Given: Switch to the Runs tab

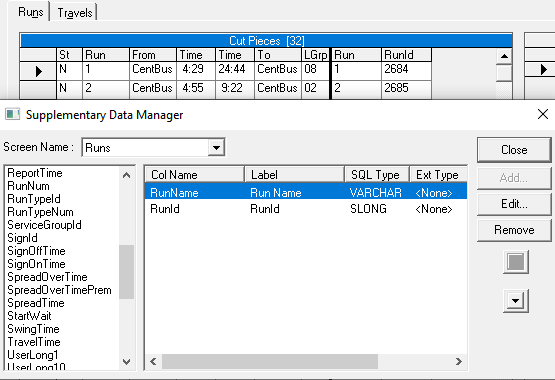Looking at the screenshot, I should pyautogui.click(x=31, y=12).
